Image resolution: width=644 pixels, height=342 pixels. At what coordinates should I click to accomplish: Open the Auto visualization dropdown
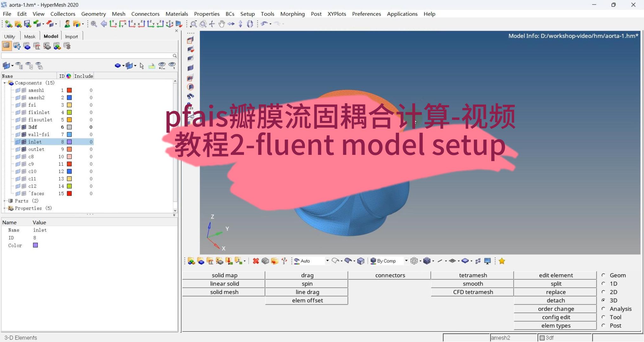pos(327,261)
